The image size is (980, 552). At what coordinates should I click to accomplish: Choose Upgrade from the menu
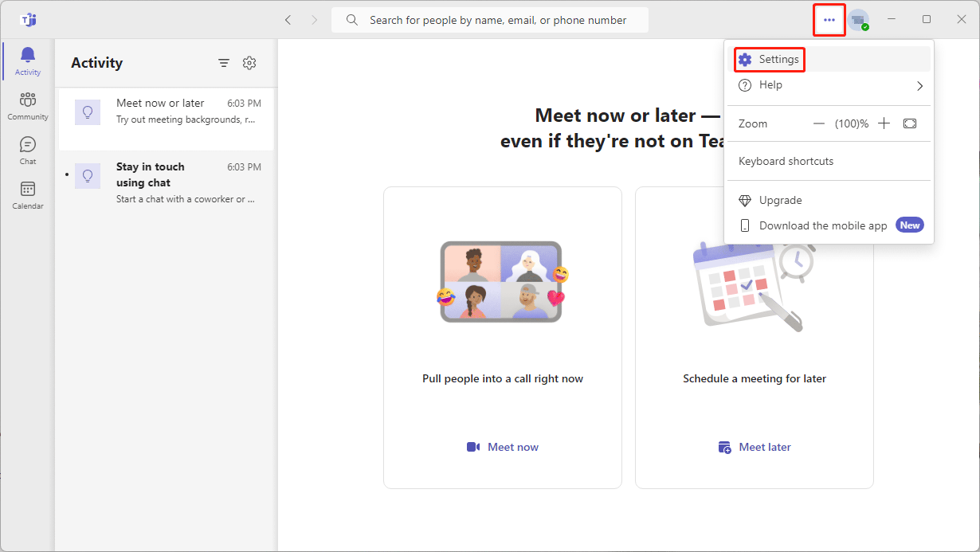(780, 200)
